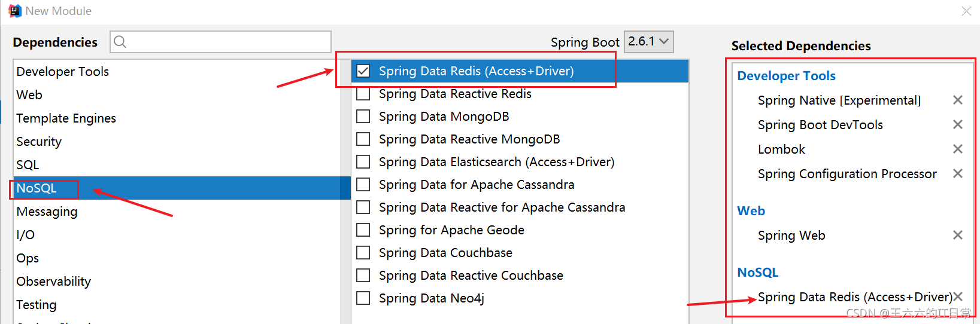Open Testing category

tap(177, 305)
